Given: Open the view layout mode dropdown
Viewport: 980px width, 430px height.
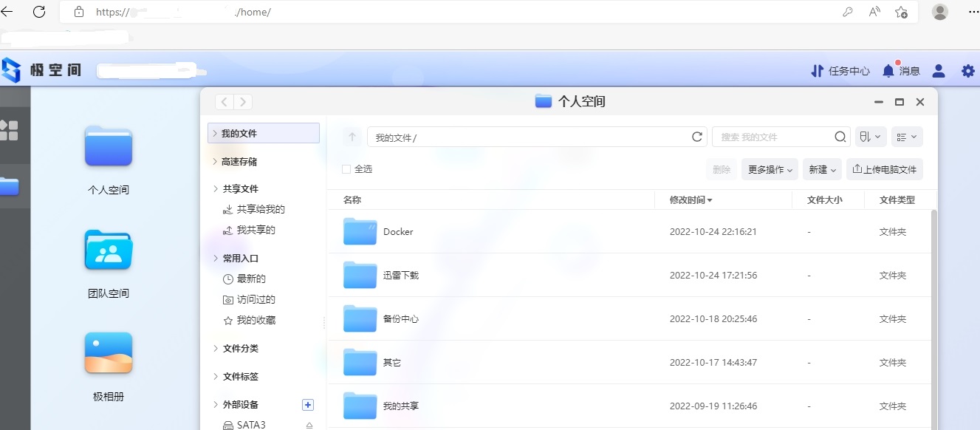Looking at the screenshot, I should point(906,137).
